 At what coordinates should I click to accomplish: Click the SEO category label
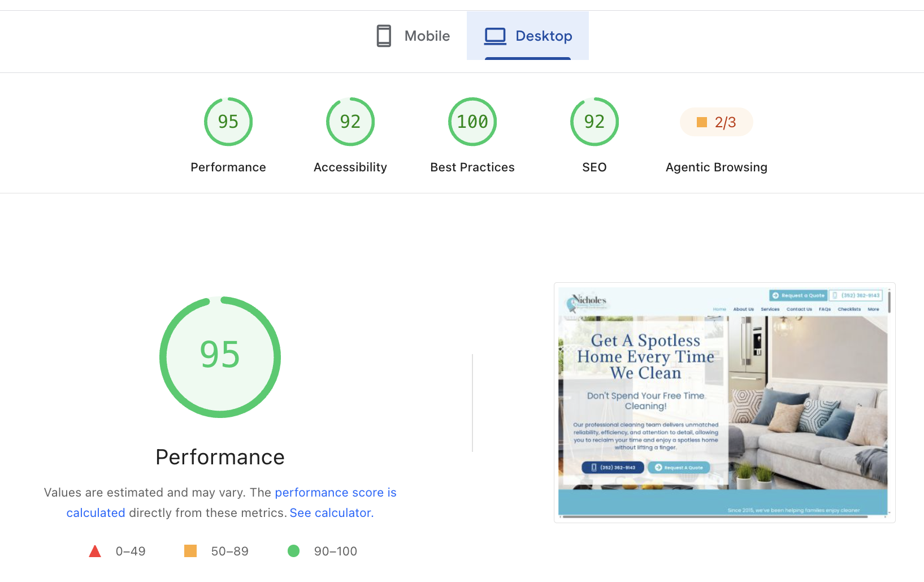[x=595, y=167]
